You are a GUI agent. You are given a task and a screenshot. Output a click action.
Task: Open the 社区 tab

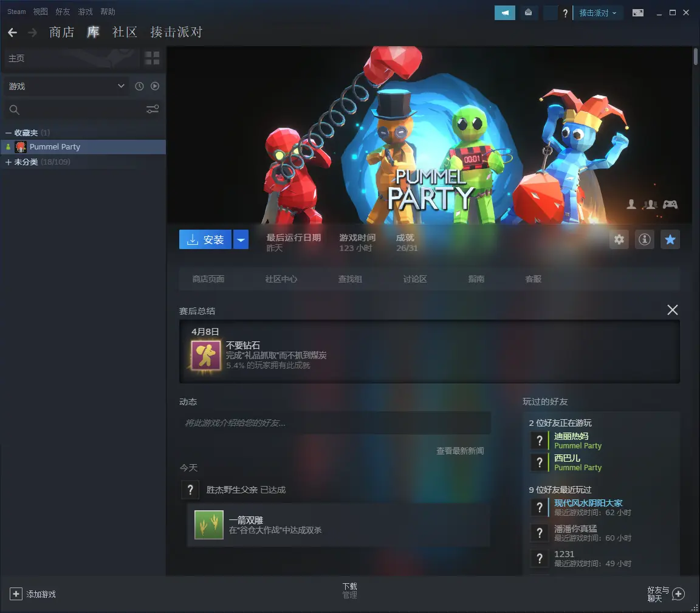[125, 32]
